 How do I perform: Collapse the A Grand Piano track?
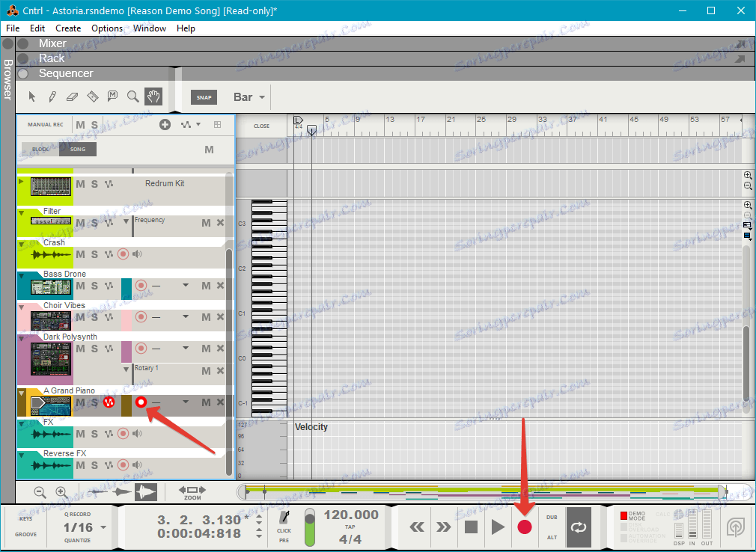click(22, 393)
